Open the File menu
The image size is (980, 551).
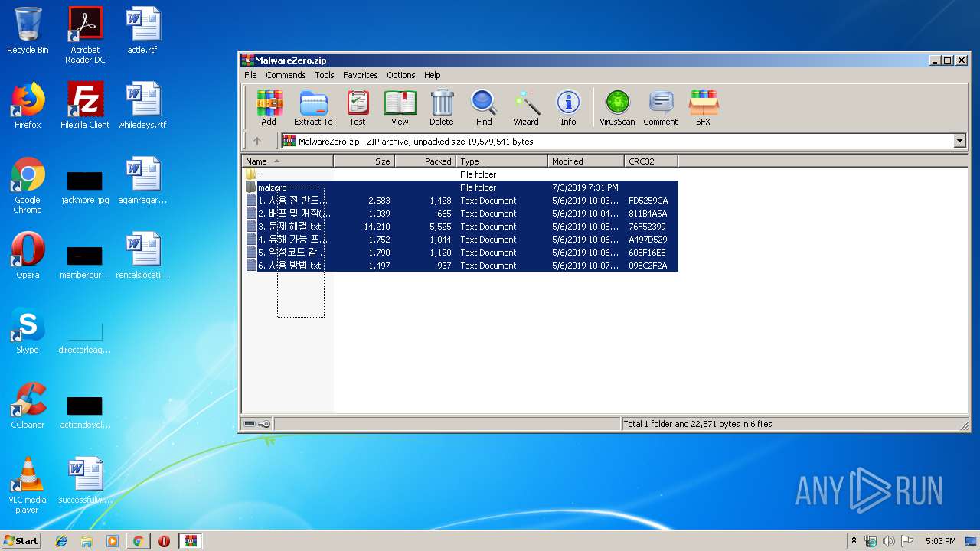coord(250,75)
